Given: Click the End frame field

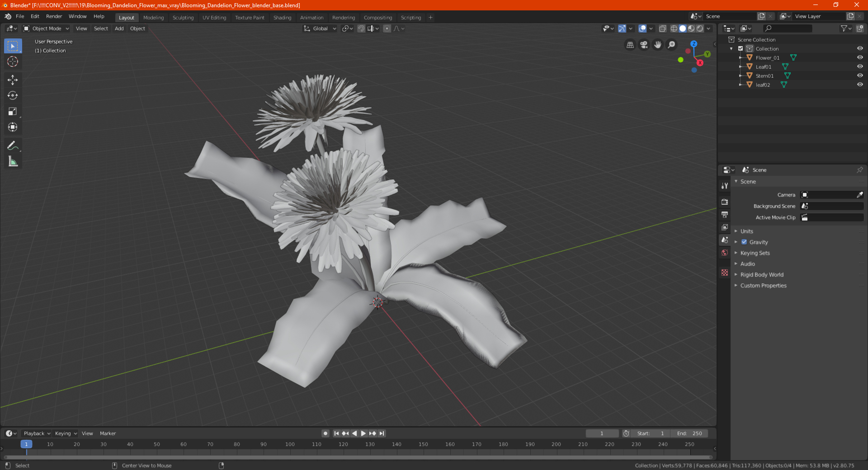Looking at the screenshot, I should click(689, 433).
